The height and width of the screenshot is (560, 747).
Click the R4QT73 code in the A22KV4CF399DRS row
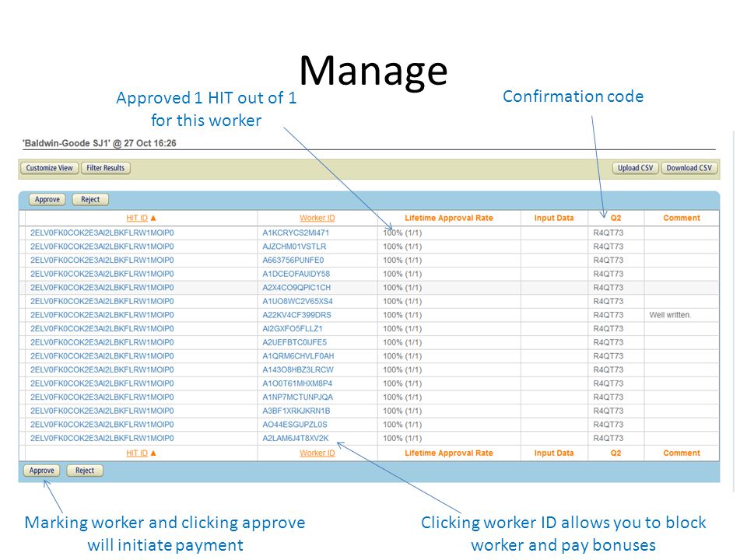(608, 315)
